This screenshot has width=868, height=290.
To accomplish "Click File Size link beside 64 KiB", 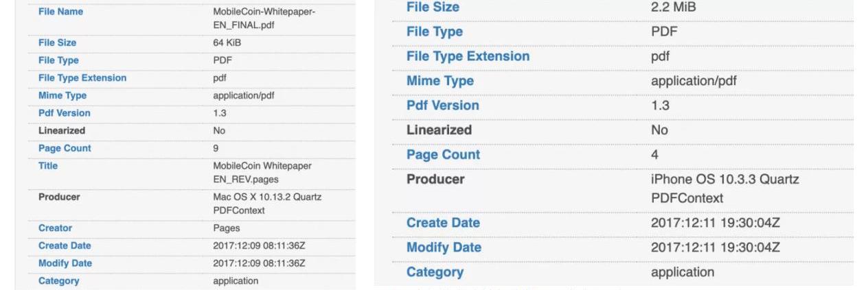I will (57, 43).
